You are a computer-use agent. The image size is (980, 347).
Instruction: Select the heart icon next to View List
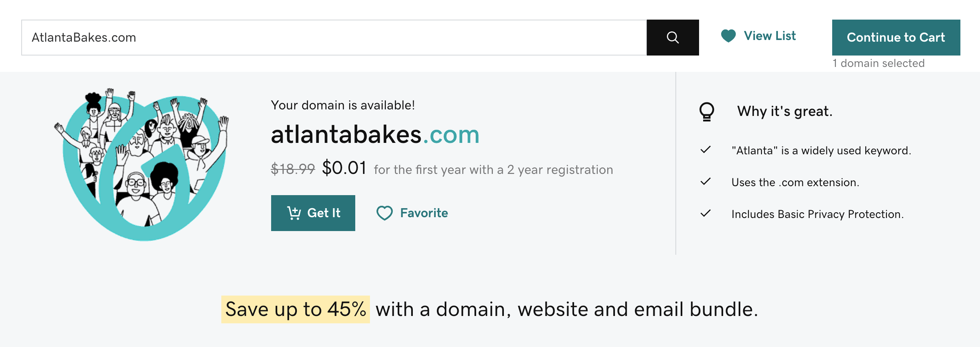pos(728,36)
